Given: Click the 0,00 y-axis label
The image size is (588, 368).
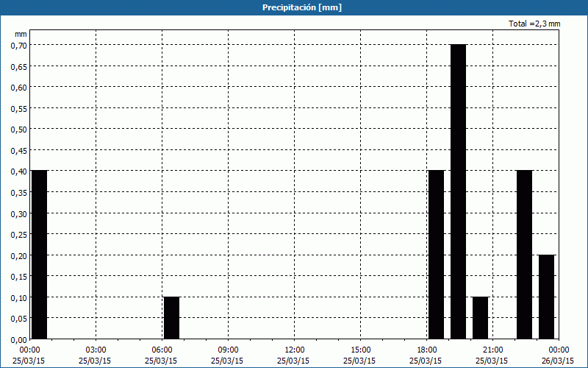Looking at the screenshot, I should point(19,340).
